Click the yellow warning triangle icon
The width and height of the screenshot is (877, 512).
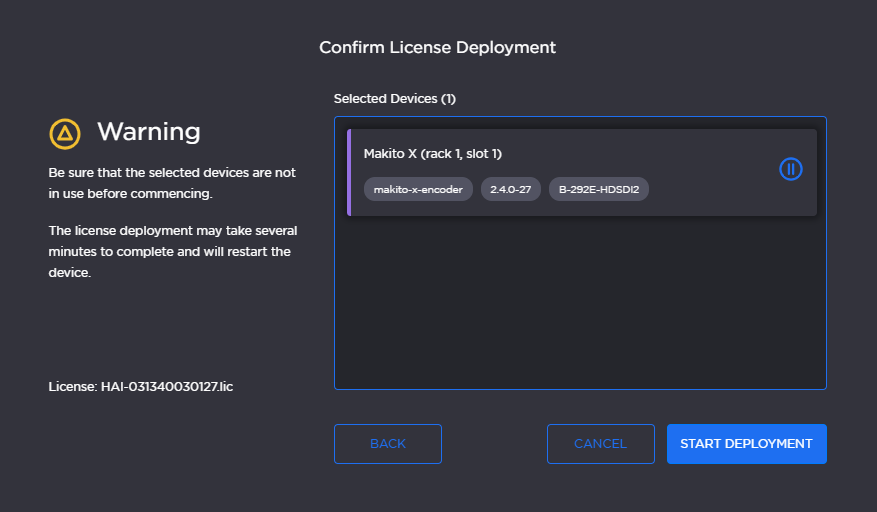point(65,132)
